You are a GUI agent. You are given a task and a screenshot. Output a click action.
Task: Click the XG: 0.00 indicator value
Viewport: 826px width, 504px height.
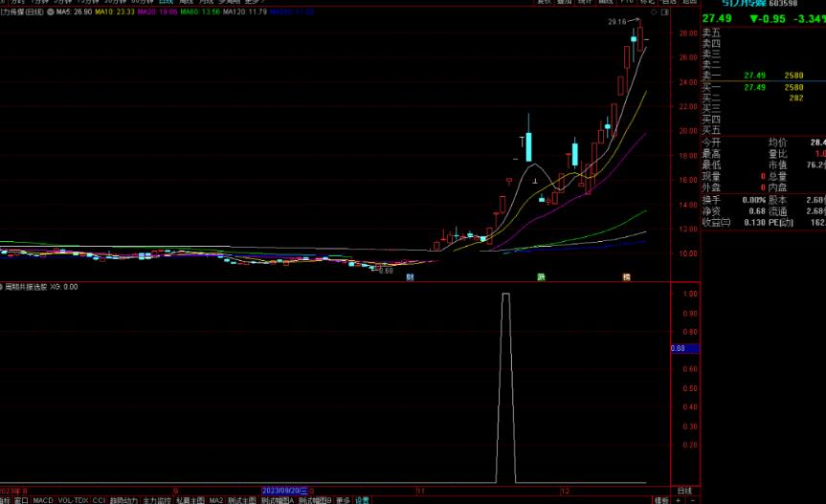coord(64,287)
